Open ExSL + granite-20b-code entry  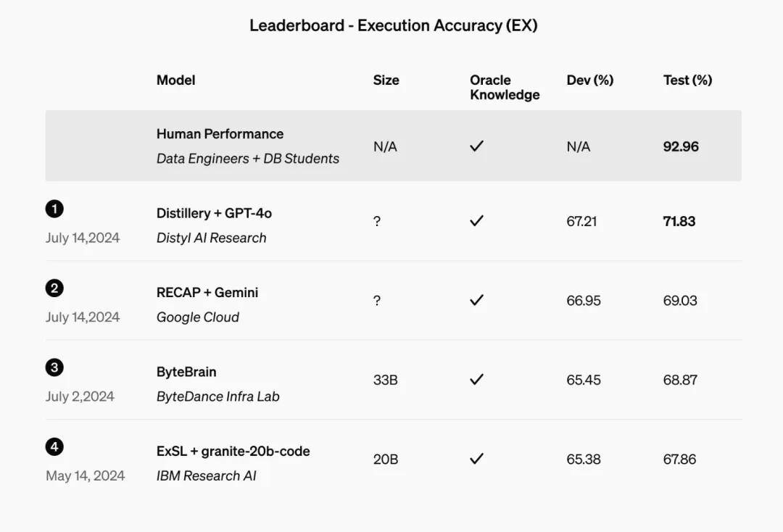(233, 451)
